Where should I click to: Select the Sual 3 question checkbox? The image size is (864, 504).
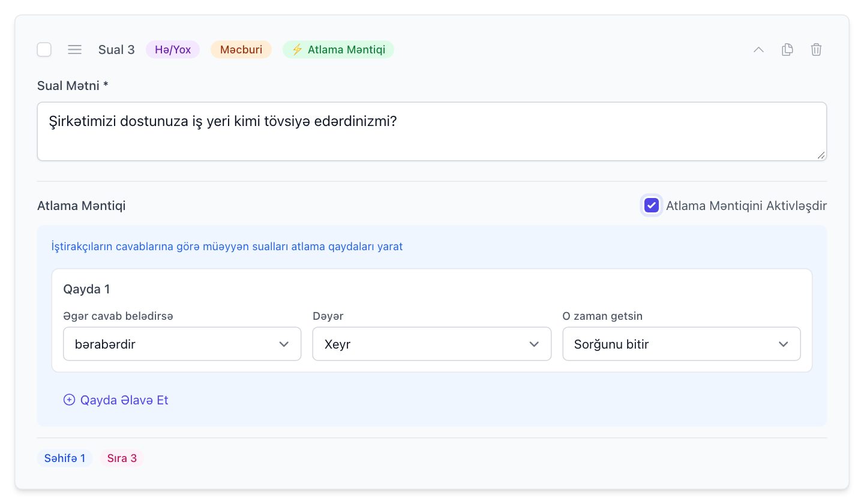pos(44,50)
